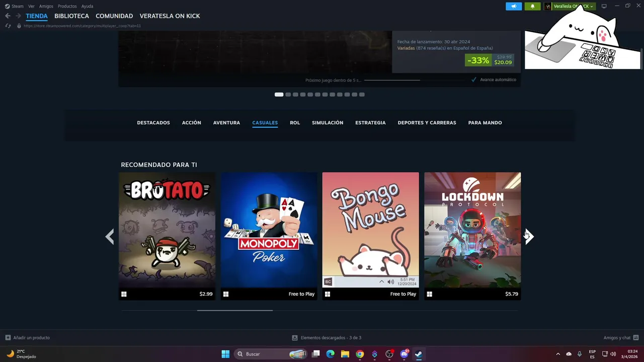Click the announcements megaphone button
Screen dimensions: 644x362
[514, 6]
